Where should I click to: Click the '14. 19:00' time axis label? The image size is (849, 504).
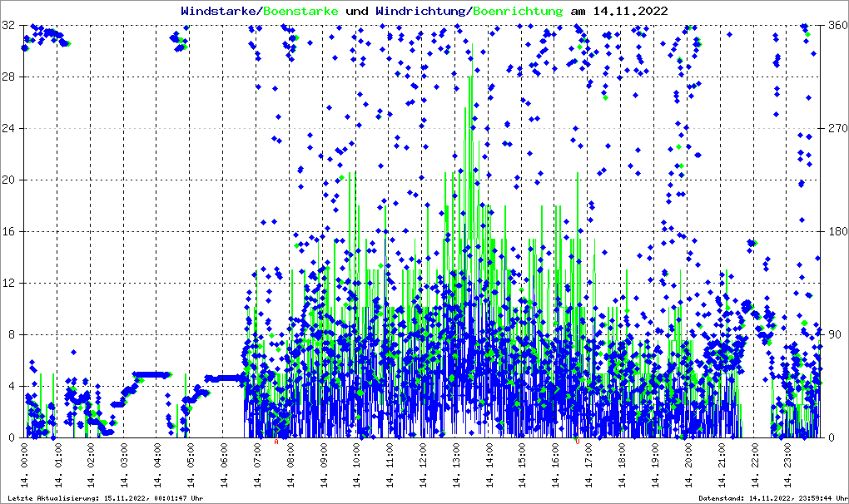pyautogui.click(x=655, y=465)
